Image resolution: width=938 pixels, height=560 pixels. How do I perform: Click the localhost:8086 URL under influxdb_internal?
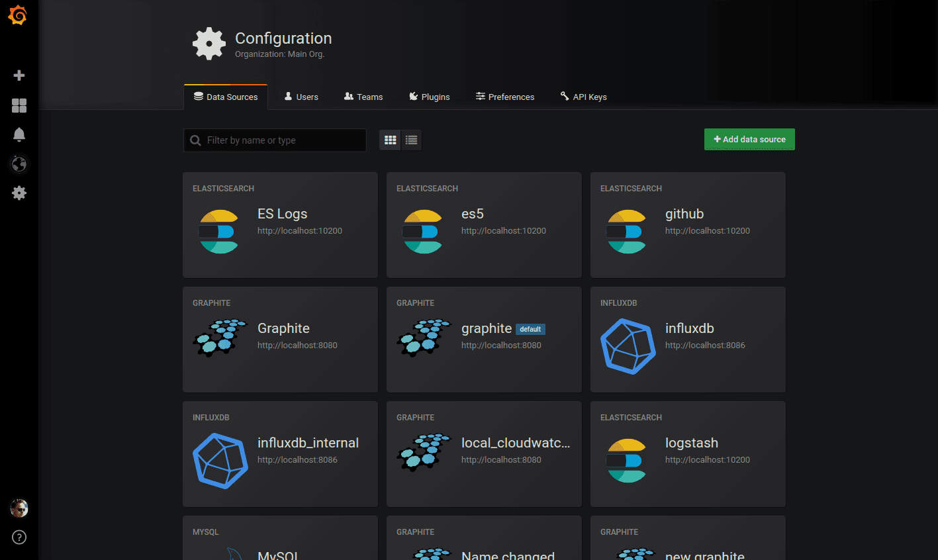pos(297,460)
